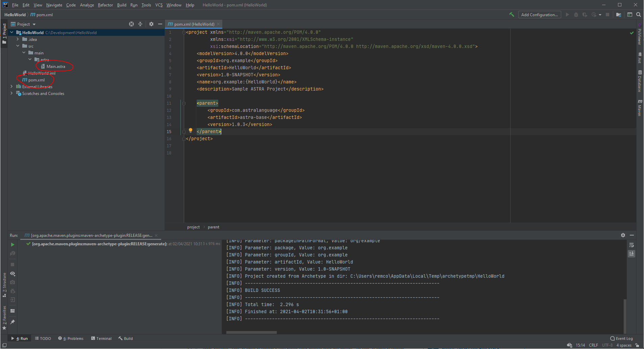Click the intention lightbulb on line 15
This screenshot has width=644, height=349.
191,130
